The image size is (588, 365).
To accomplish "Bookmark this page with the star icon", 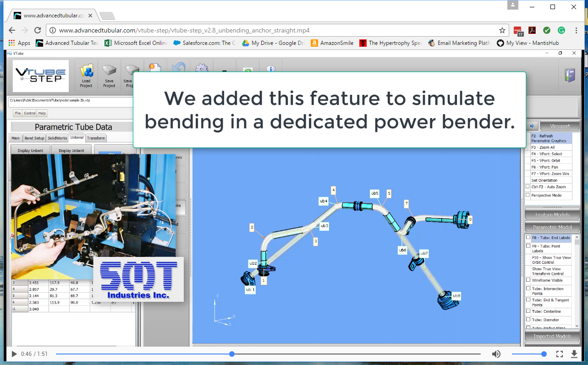I will coord(502,30).
